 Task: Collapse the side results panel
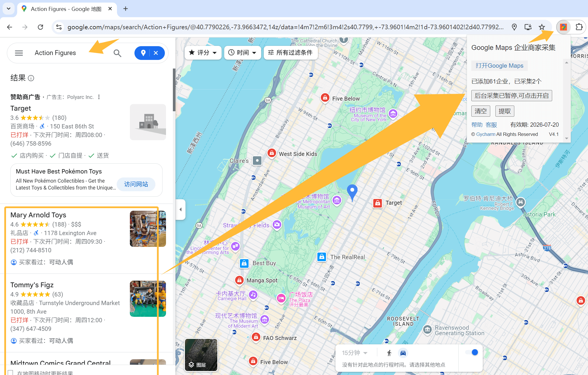[181, 209]
